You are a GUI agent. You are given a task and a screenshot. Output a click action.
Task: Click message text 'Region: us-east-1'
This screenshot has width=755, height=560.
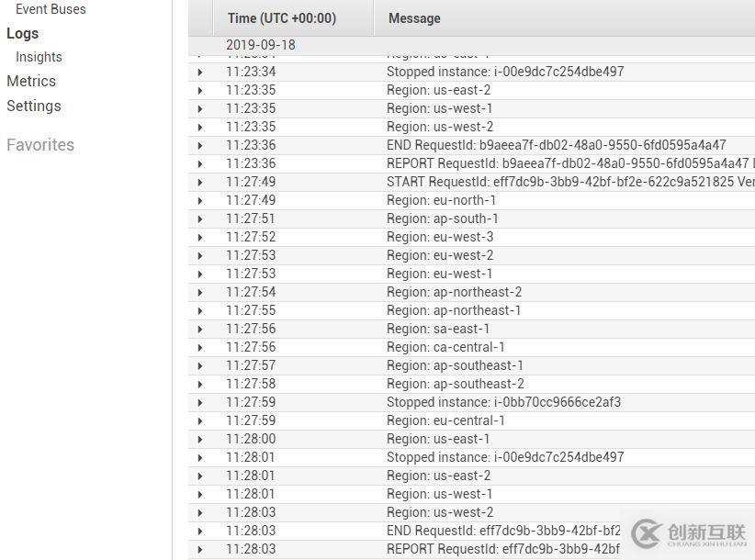point(438,438)
